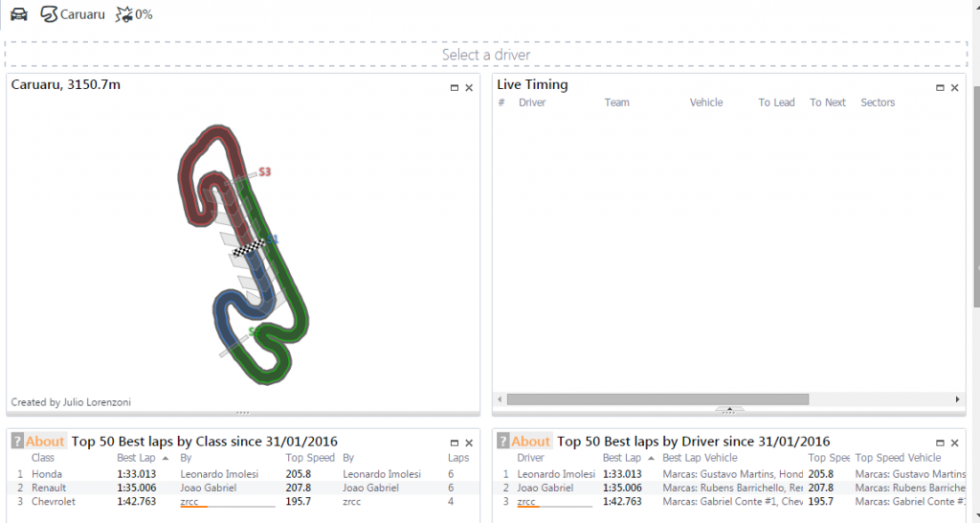Image resolution: width=980 pixels, height=523 pixels.
Task: Click the car icon in top bar
Action: 19,13
